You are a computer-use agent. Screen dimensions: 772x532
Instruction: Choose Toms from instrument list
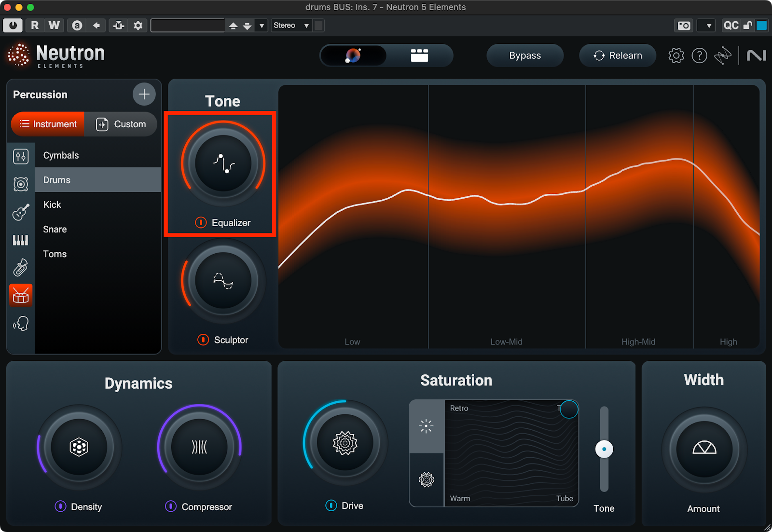pyautogui.click(x=98, y=254)
